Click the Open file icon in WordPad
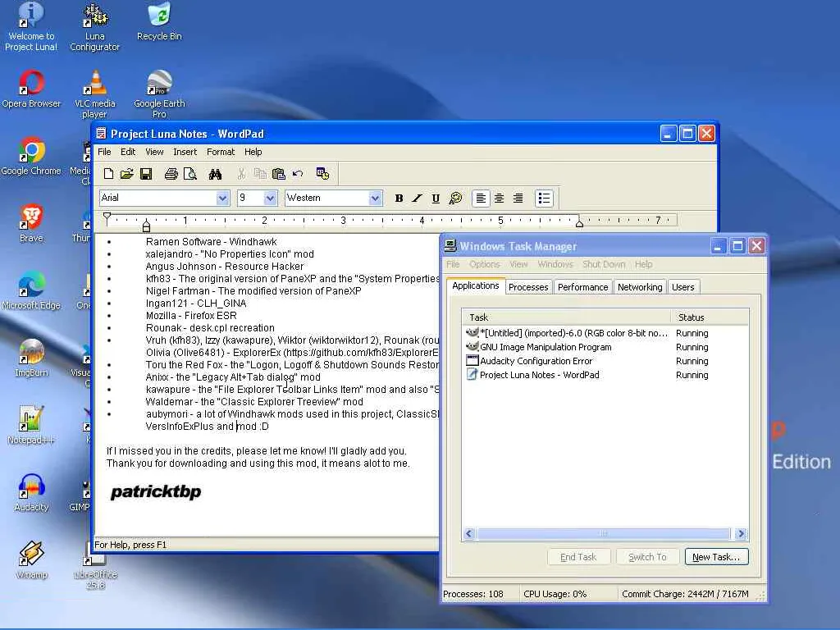The width and height of the screenshot is (840, 630). pos(127,174)
